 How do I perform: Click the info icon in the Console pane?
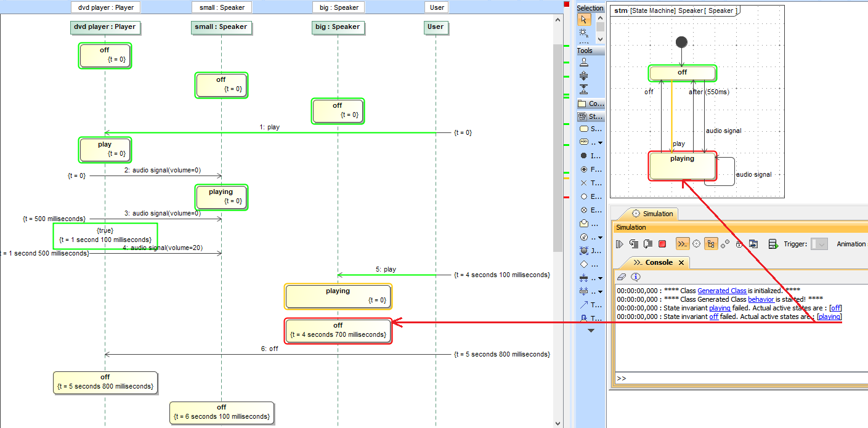[635, 277]
